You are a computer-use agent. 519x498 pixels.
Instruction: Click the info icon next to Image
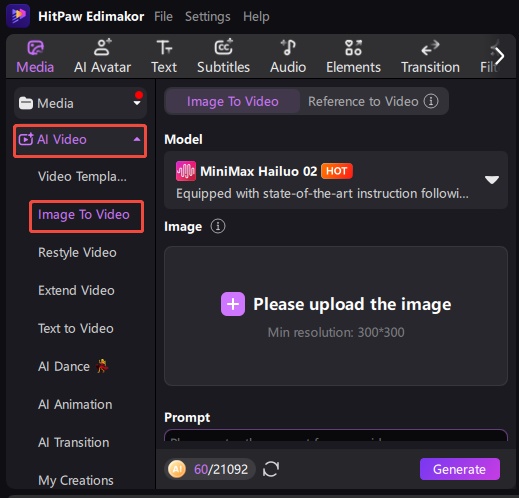click(218, 226)
